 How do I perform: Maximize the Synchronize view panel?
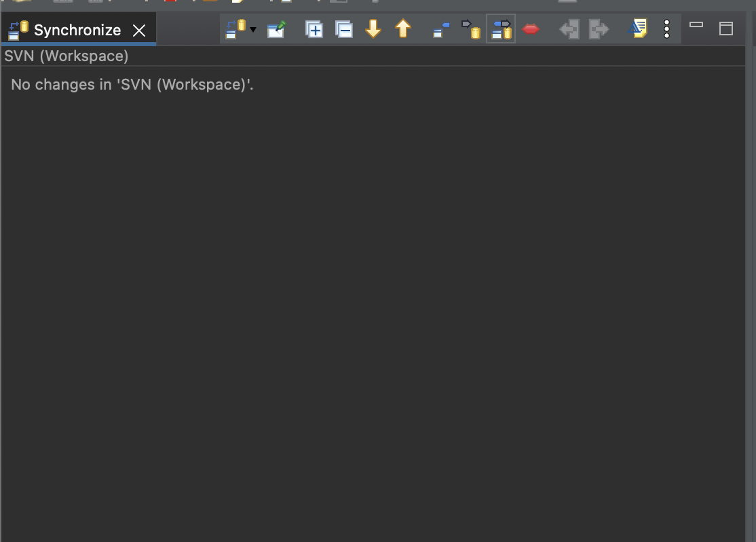[x=726, y=29]
